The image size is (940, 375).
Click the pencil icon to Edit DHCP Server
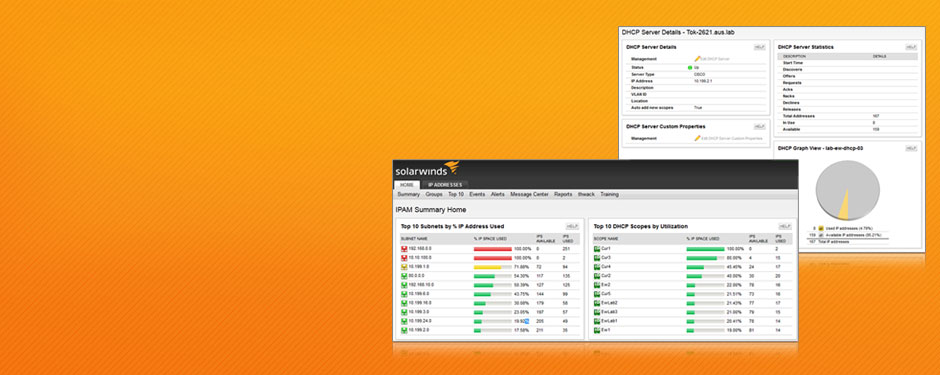pos(697,59)
